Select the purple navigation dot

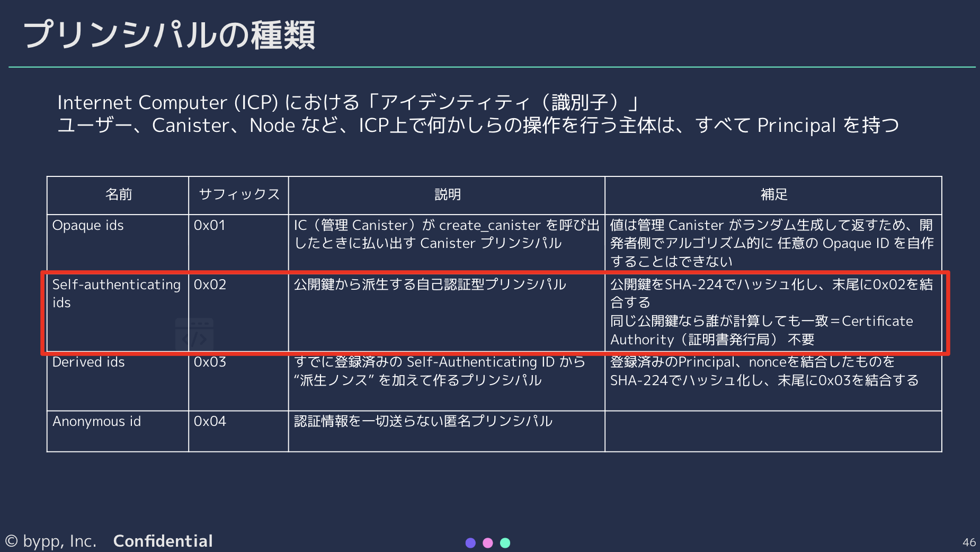pos(471,542)
